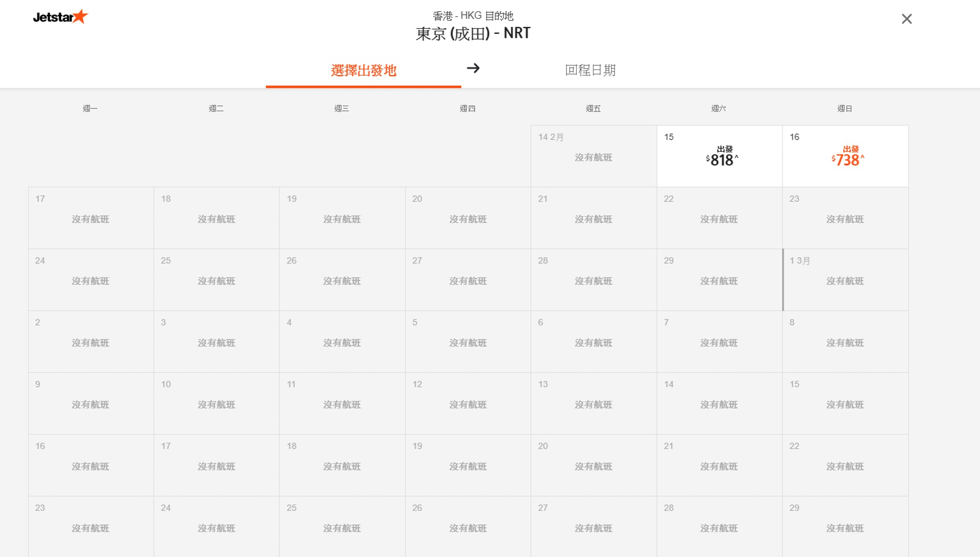
Task: Close the date picker with the X button
Action: [906, 19]
